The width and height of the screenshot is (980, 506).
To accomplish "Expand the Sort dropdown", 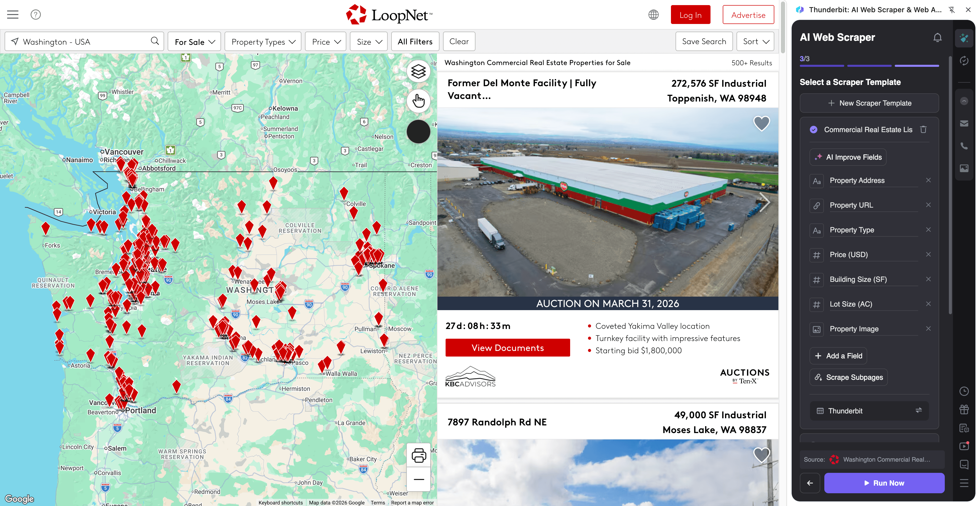I will tap(755, 41).
